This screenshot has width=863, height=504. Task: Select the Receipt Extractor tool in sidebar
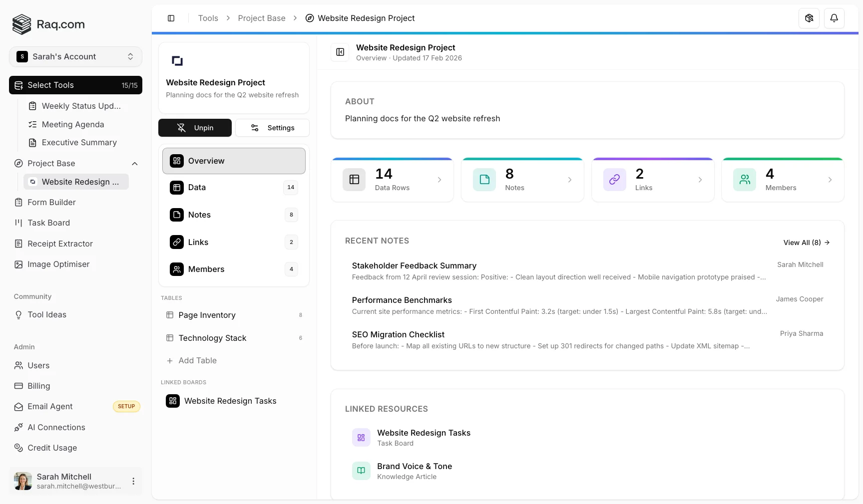coord(60,244)
